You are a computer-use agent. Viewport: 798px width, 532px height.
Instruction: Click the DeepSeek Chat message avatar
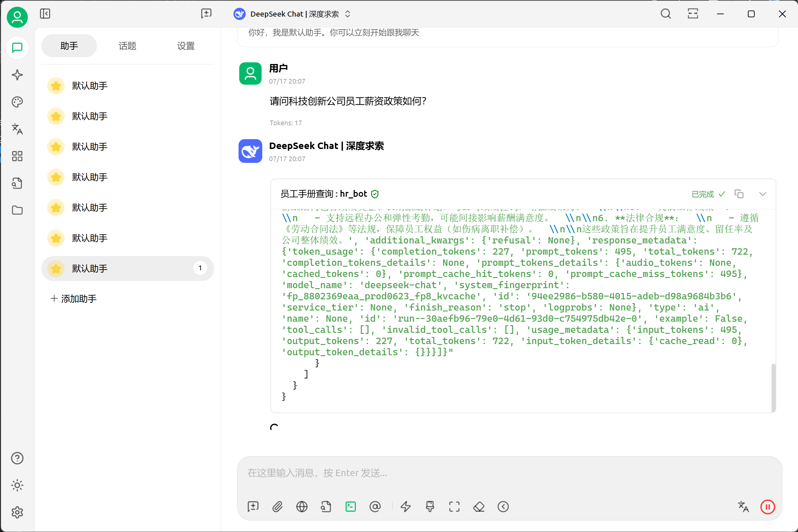pyautogui.click(x=250, y=151)
